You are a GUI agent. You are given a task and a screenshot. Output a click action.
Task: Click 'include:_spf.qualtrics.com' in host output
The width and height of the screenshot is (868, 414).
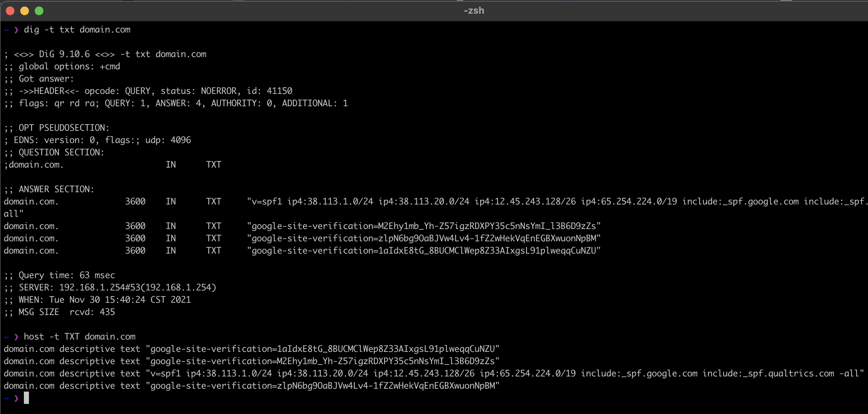(x=768, y=374)
